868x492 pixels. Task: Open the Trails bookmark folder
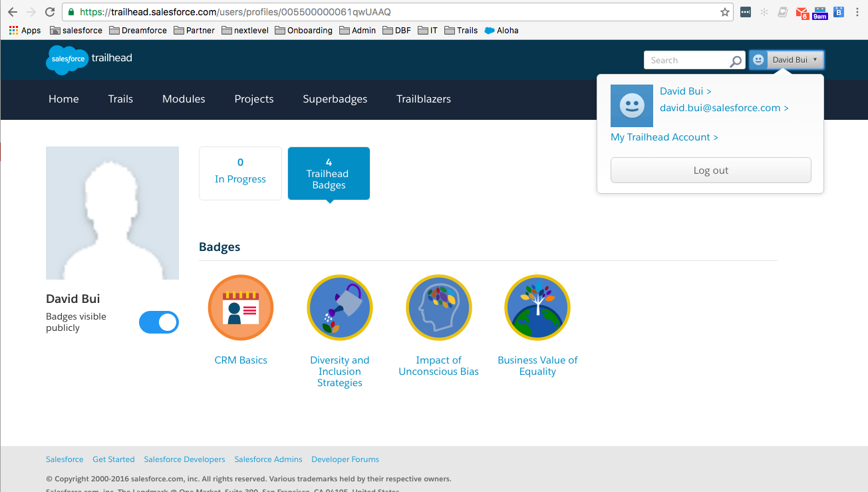pos(461,31)
